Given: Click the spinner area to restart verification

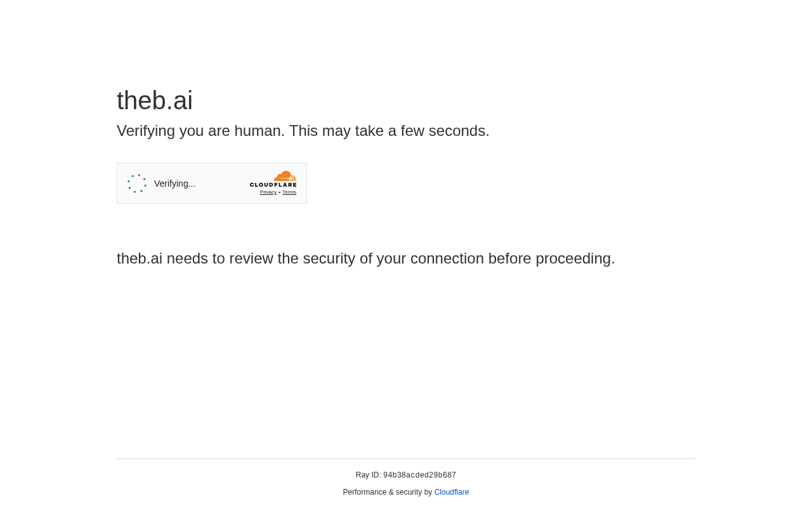Looking at the screenshot, I should (x=136, y=182).
